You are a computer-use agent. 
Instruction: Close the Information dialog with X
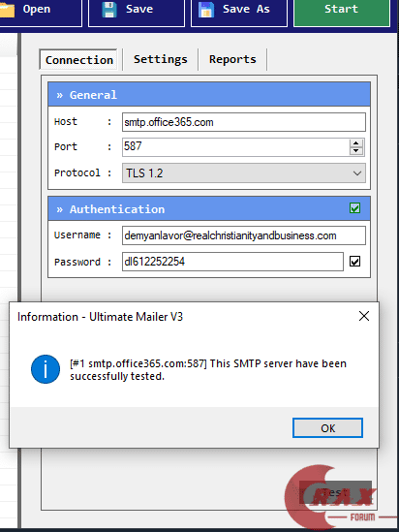(x=364, y=316)
